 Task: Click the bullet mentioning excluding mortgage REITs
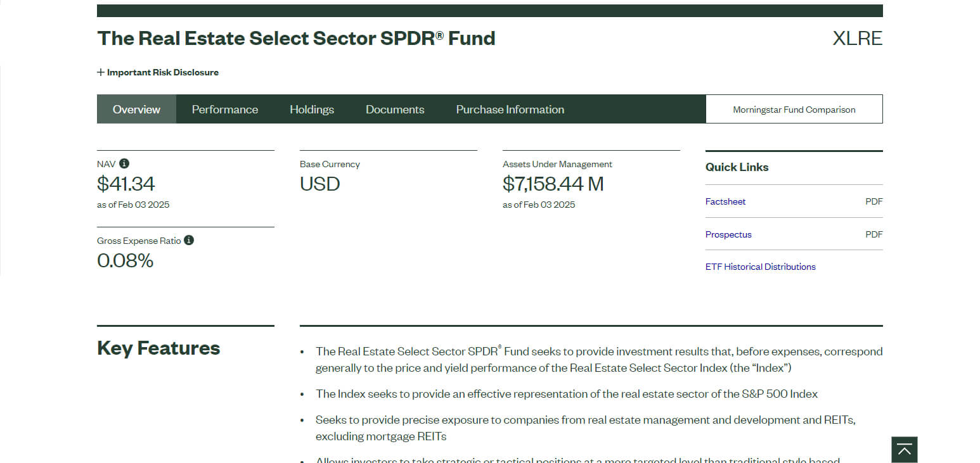586,428
